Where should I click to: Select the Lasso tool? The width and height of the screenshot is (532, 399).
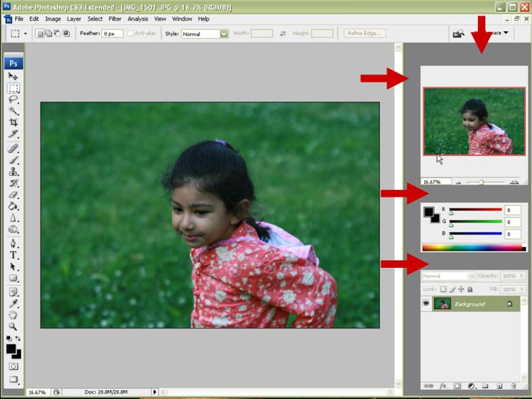tap(14, 99)
